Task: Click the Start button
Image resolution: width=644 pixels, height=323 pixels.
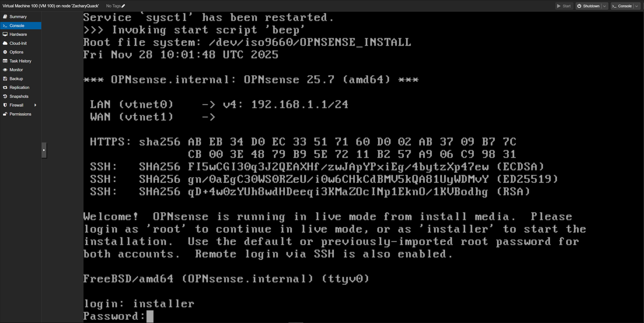Action: (x=564, y=6)
